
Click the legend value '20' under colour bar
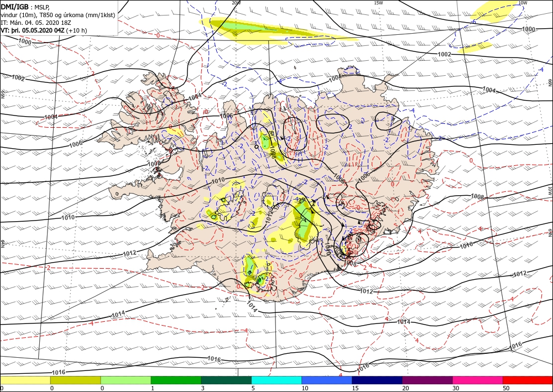[405, 388]
